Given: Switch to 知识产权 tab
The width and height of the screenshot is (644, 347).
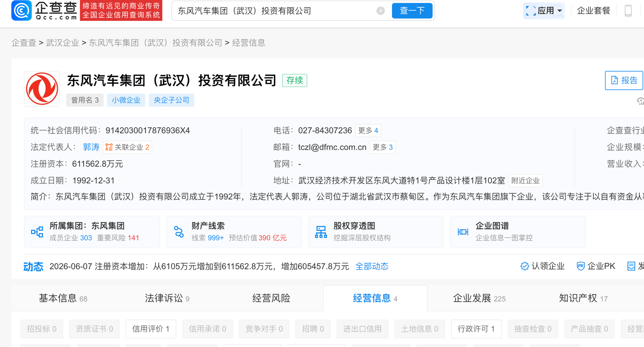Looking at the screenshot, I should pos(583,298).
